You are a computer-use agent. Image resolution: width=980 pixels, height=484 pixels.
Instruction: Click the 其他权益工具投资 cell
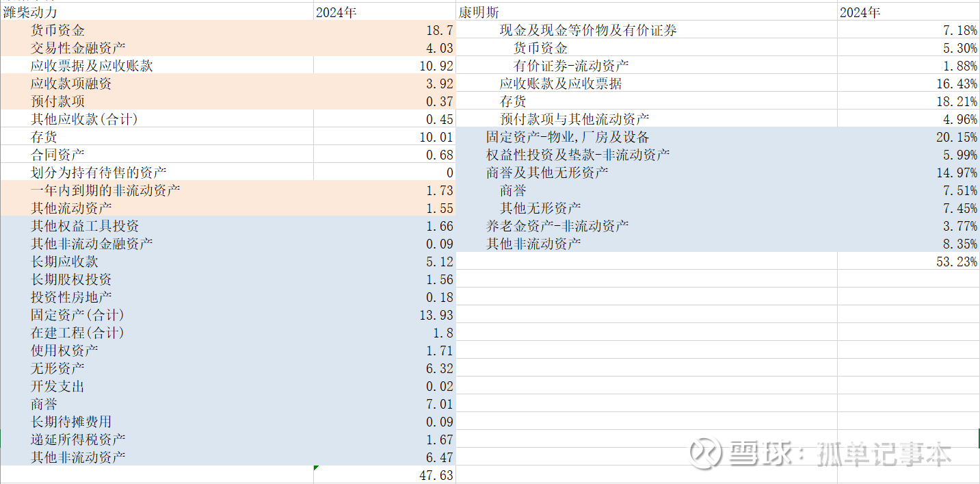click(157, 226)
